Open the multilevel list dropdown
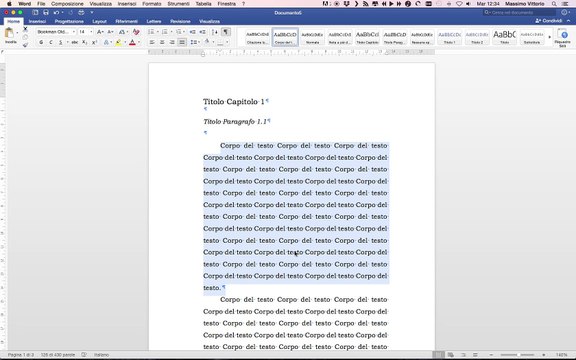Viewport: 576px width, 360px height. click(x=185, y=32)
